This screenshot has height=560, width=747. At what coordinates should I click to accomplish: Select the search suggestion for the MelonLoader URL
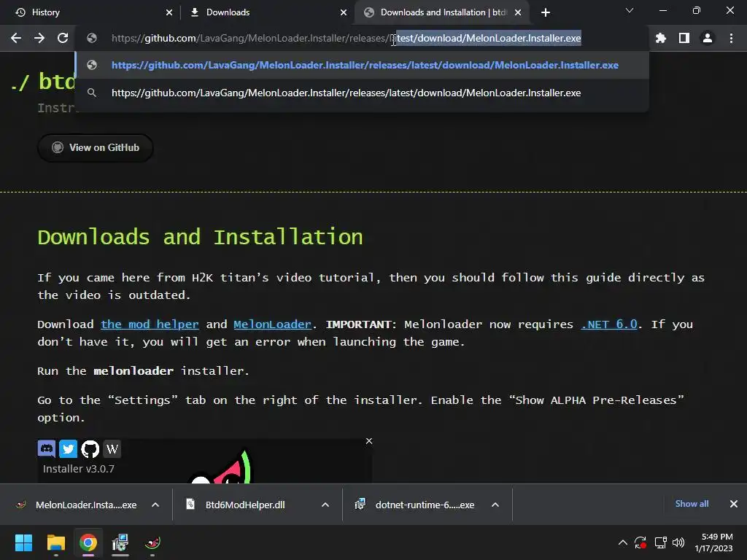point(362,93)
